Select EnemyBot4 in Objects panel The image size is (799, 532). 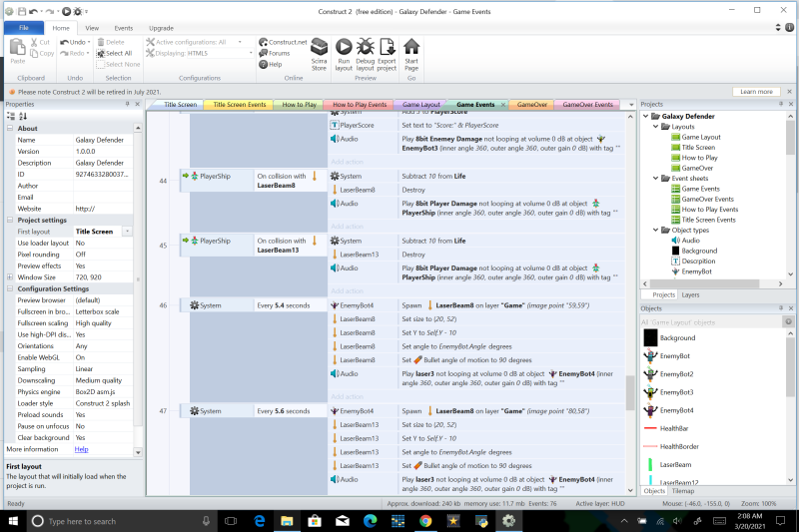[x=677, y=410]
